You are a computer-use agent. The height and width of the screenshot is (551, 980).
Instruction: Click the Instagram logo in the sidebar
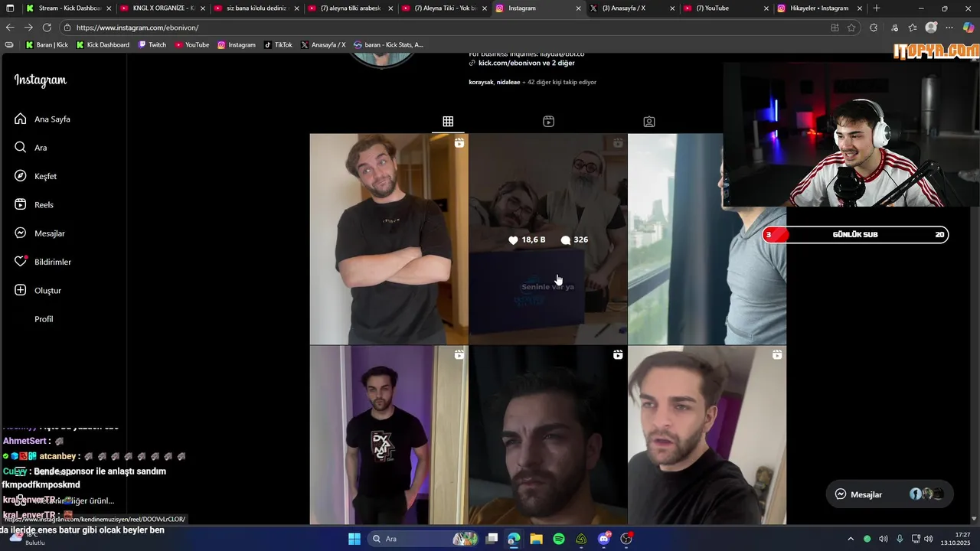tap(41, 80)
